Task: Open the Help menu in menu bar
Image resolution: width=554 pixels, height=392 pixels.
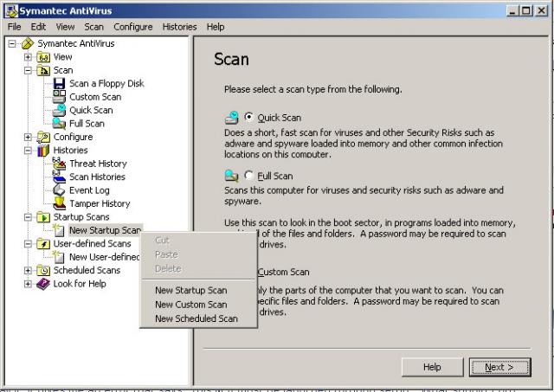Action: (216, 27)
